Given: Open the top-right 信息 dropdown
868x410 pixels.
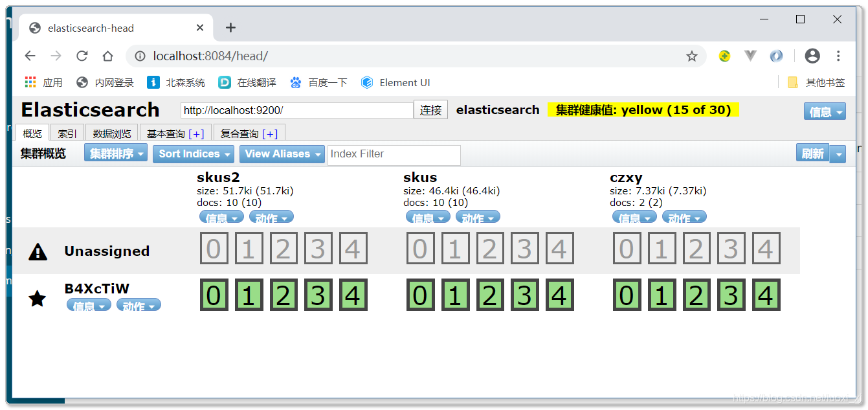Looking at the screenshot, I should coord(825,111).
